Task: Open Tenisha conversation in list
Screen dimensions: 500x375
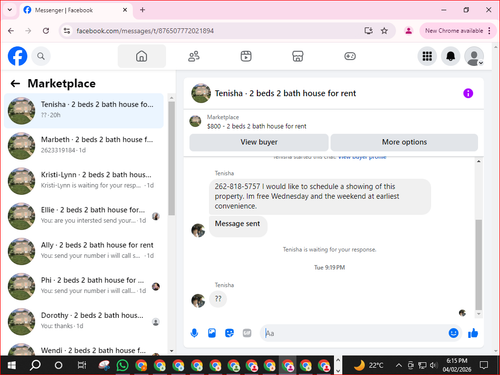Action: (x=84, y=111)
